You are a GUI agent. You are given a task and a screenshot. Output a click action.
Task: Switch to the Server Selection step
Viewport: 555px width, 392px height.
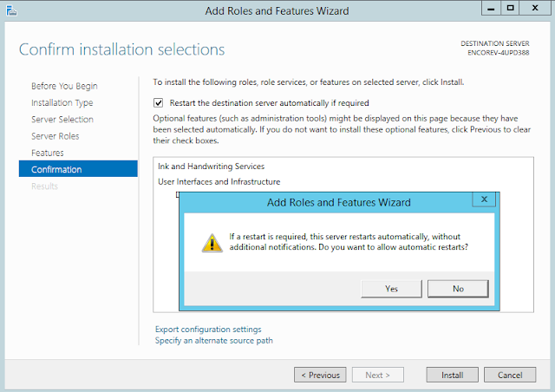pyautogui.click(x=62, y=119)
